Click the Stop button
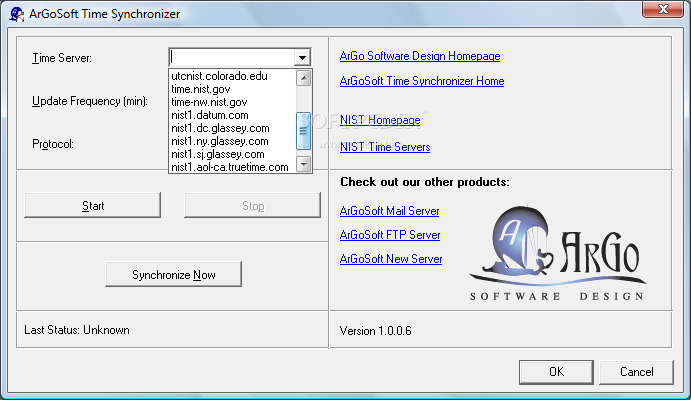691x400 pixels. coord(253,205)
